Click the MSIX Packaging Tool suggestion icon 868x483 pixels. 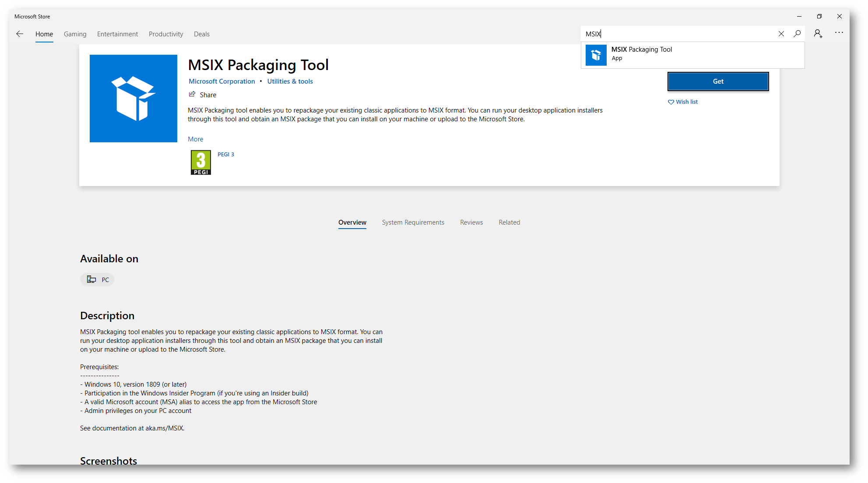coord(596,55)
